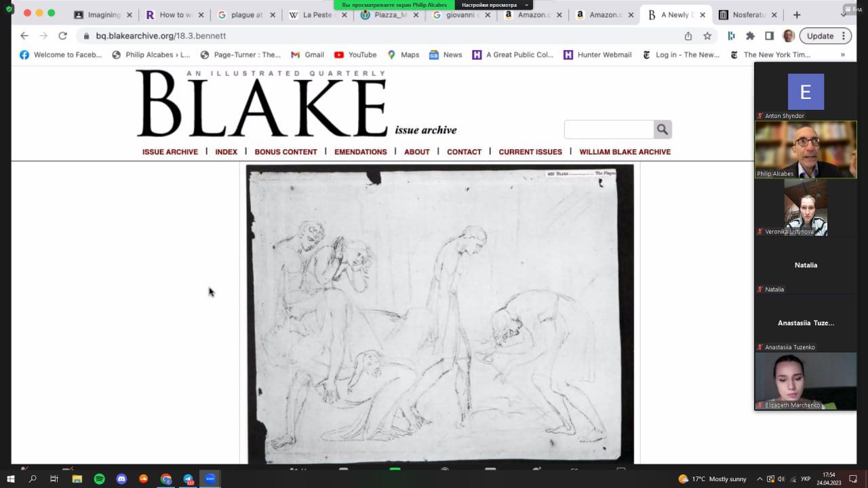The height and width of the screenshot is (488, 868).
Task: Select Anton Shyndor participant tile
Action: (x=806, y=91)
